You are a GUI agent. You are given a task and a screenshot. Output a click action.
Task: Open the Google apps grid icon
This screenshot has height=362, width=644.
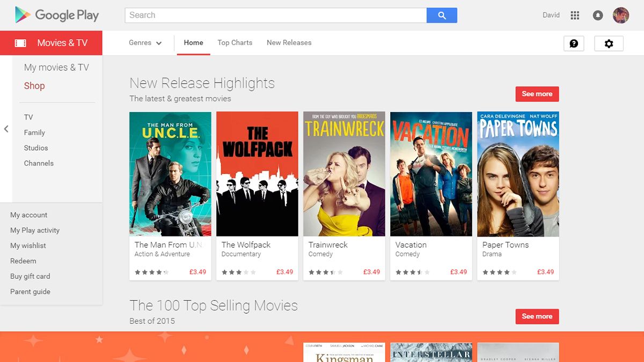pyautogui.click(x=574, y=15)
